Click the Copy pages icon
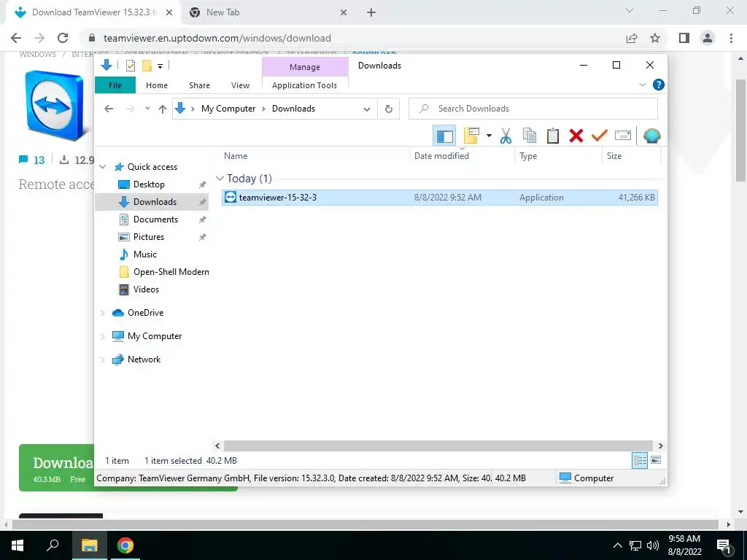This screenshot has width=747, height=560. coord(530,136)
